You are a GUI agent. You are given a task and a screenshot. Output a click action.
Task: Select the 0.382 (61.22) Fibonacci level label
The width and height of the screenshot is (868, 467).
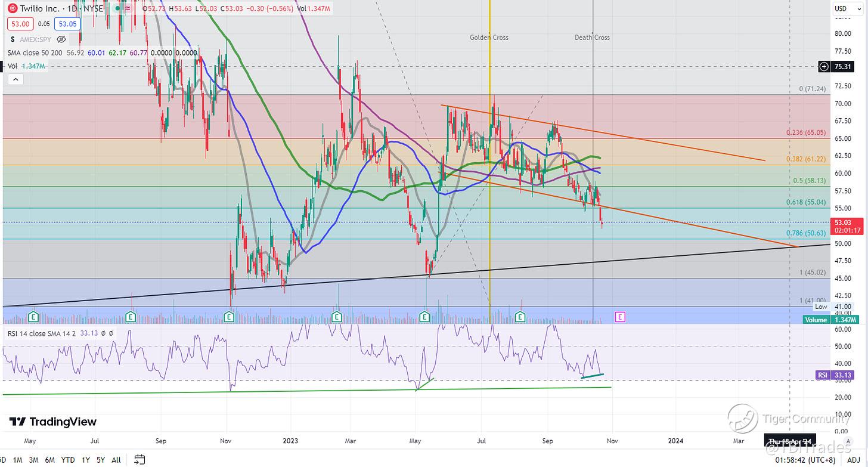coord(806,159)
